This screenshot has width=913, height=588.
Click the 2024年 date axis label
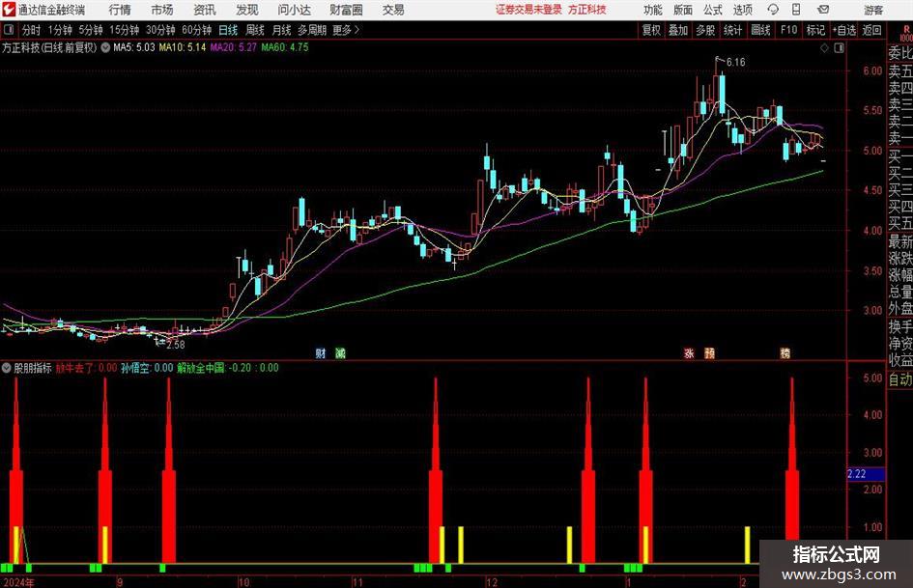[18, 582]
